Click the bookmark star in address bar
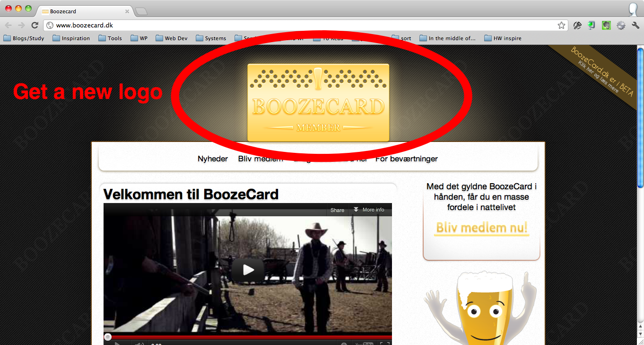Screen dimensions: 644x345 pyautogui.click(x=561, y=26)
